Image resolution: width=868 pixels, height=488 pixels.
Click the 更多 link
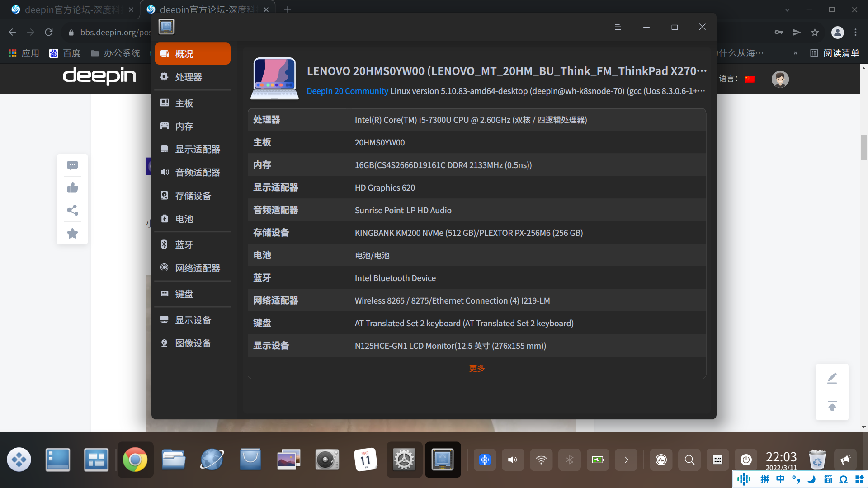pos(476,368)
